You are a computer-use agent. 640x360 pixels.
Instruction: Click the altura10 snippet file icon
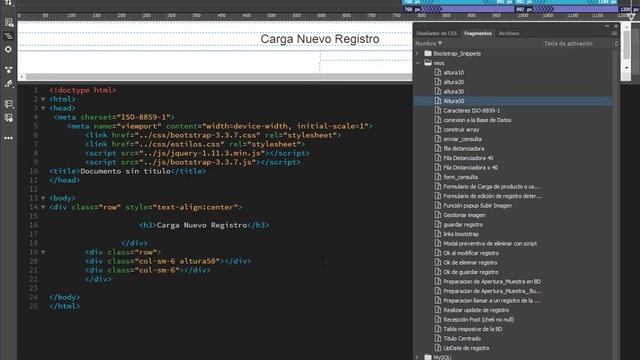coord(438,72)
